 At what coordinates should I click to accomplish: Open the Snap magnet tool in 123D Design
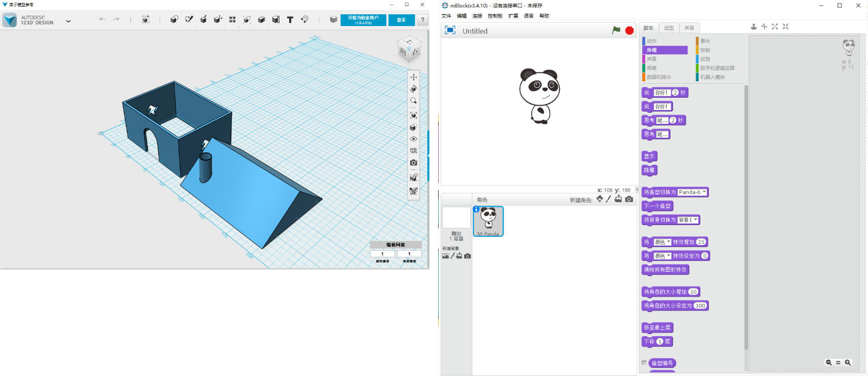(305, 19)
